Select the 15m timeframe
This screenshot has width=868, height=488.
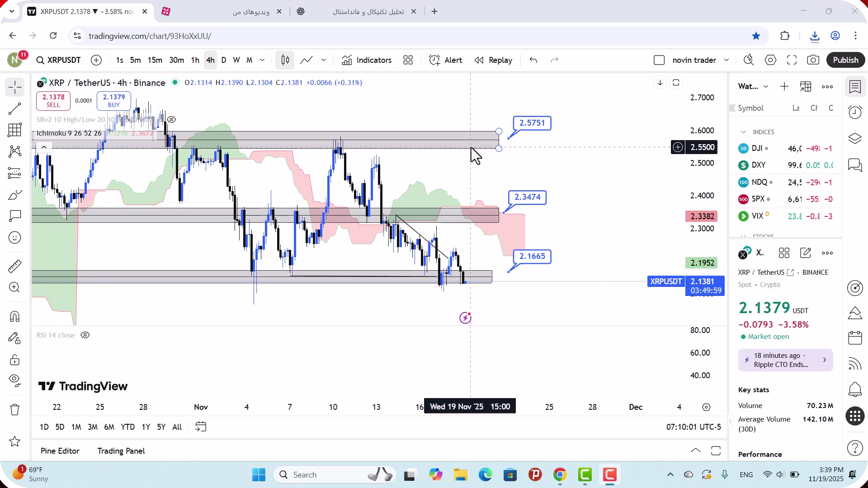coord(155,60)
